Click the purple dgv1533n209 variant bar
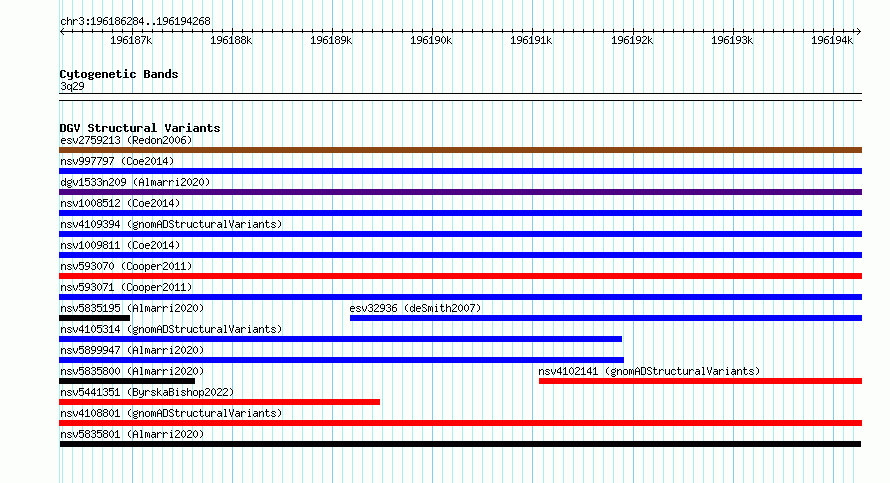The height and width of the screenshot is (483, 890). click(x=460, y=192)
